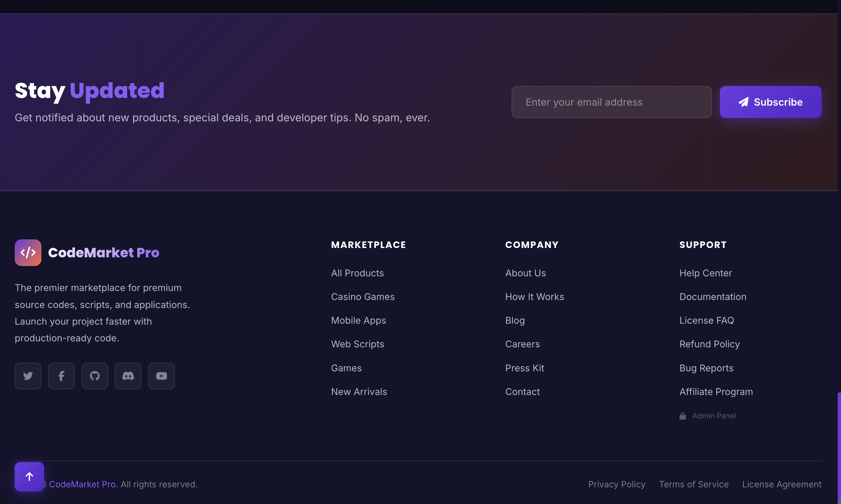
Task: Click the scroll-to-top arrow button
Action: [29, 476]
